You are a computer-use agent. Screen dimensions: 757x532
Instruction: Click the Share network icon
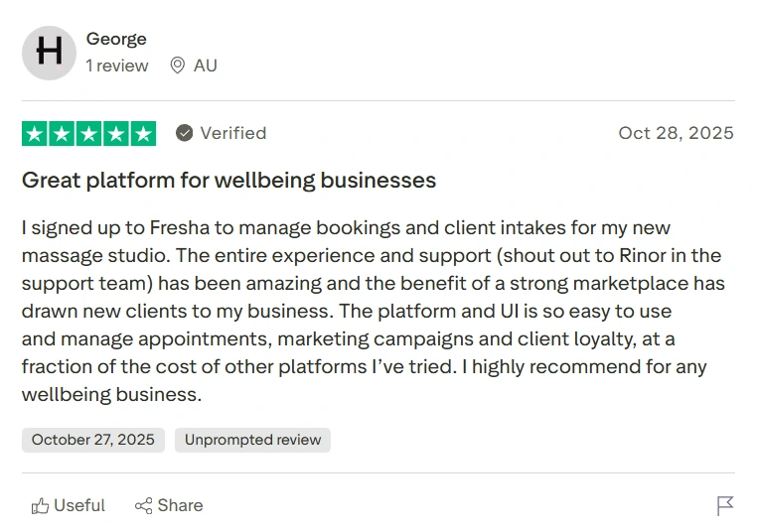point(144,506)
